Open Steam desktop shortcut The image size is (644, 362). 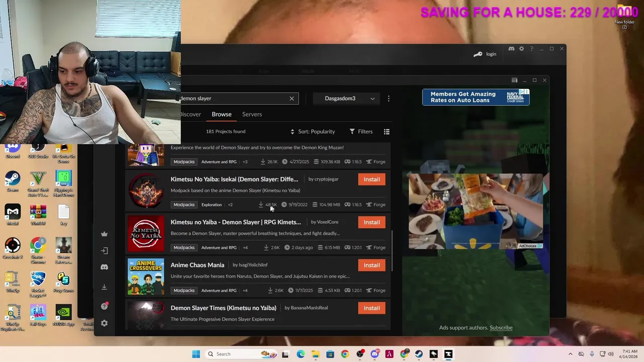pyautogui.click(x=13, y=182)
